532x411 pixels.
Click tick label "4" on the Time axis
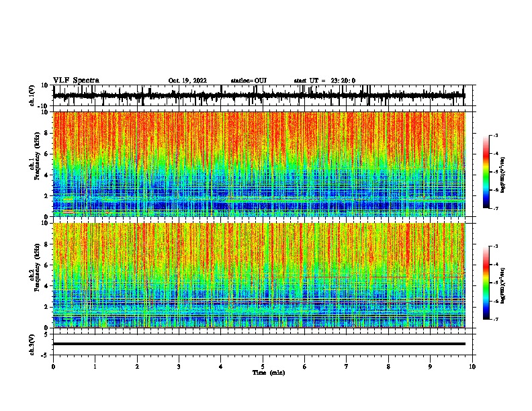click(x=221, y=367)
